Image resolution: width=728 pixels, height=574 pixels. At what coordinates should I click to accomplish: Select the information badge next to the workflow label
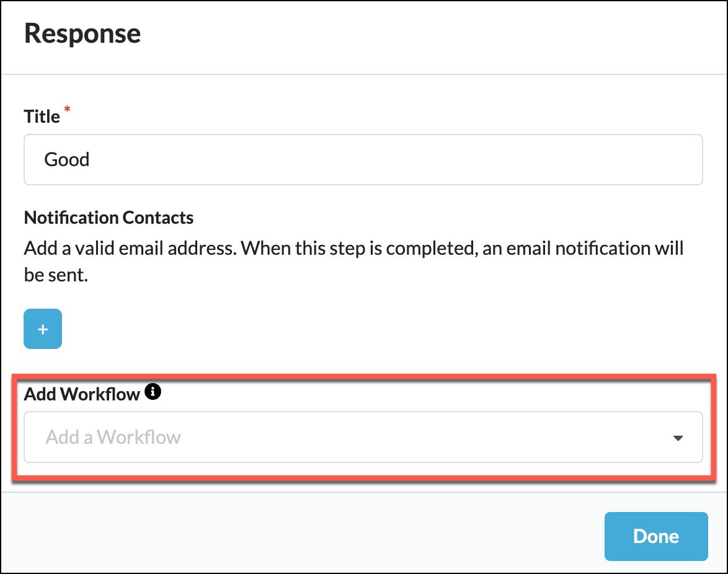153,391
